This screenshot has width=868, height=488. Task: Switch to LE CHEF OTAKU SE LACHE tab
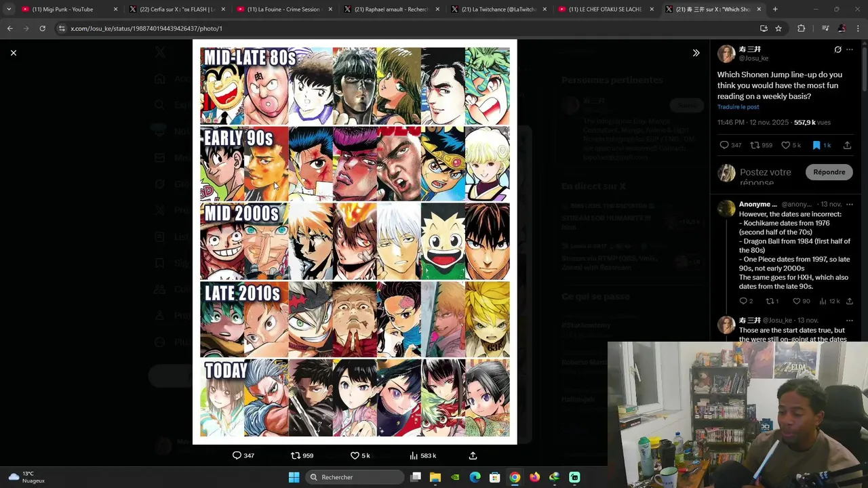(605, 9)
